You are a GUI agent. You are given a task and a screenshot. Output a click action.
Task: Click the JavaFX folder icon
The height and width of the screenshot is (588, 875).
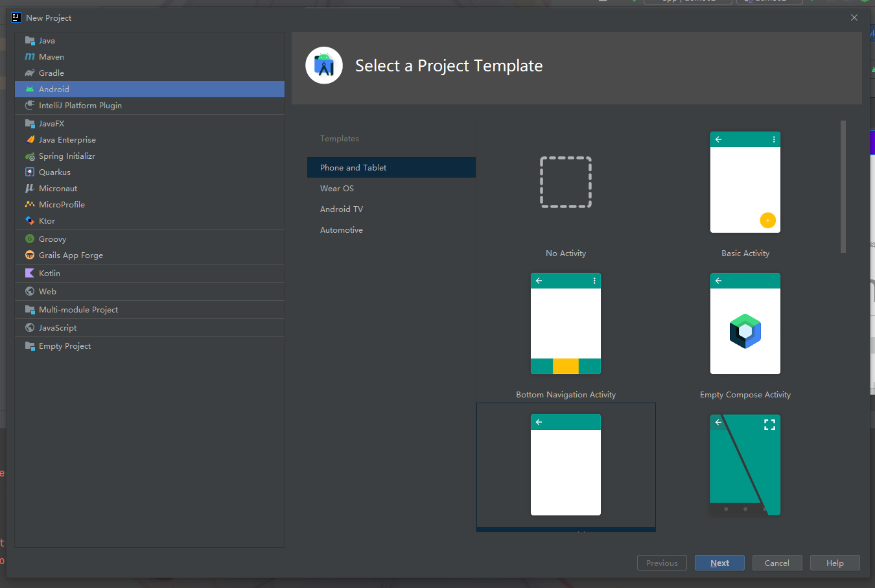coord(30,124)
